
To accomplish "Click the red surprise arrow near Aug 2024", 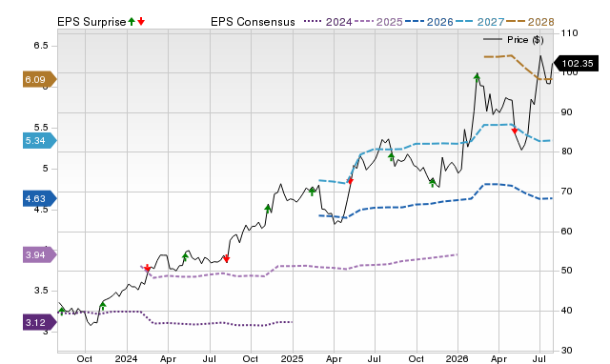I will tap(227, 258).
